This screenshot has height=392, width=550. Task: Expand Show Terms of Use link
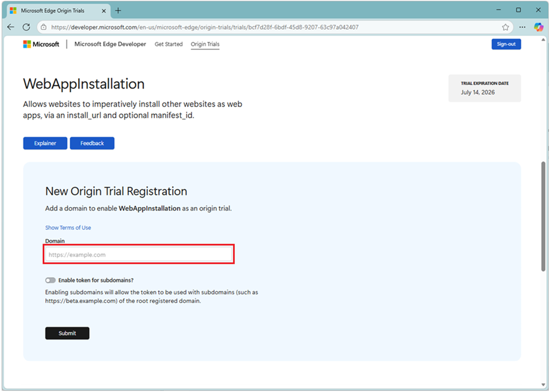(68, 228)
